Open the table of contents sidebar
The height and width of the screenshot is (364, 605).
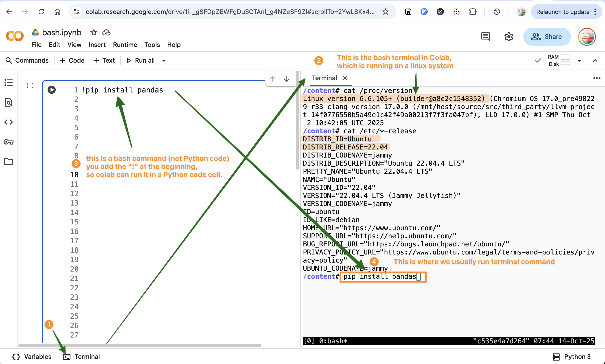[9, 82]
